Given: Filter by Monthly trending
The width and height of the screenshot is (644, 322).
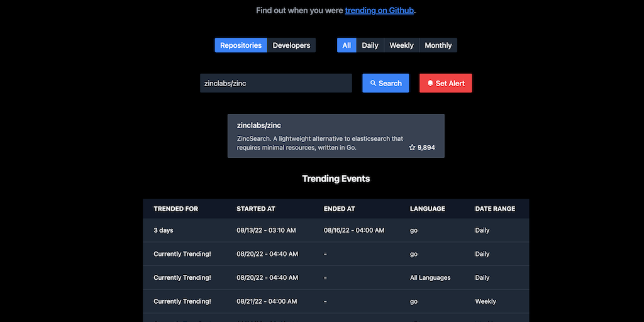Looking at the screenshot, I should coord(438,45).
